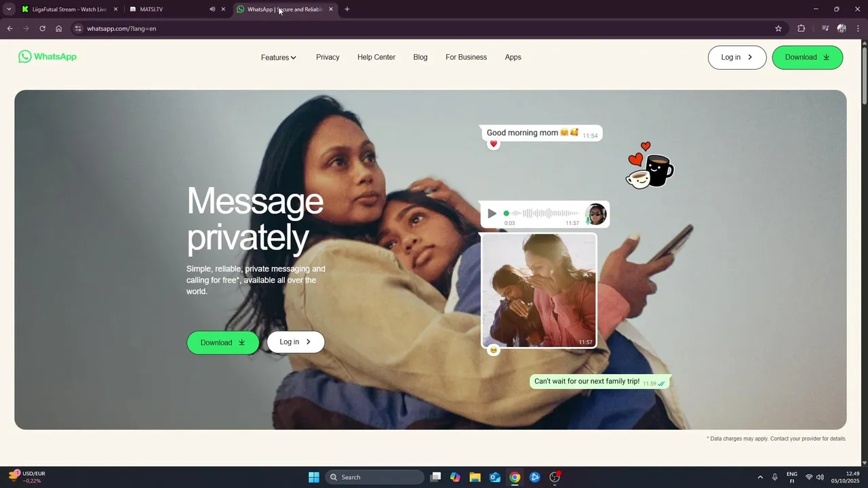This screenshot has height=488, width=868.
Task: Open the USD/EUR widget on the taskbar
Action: 27,477
